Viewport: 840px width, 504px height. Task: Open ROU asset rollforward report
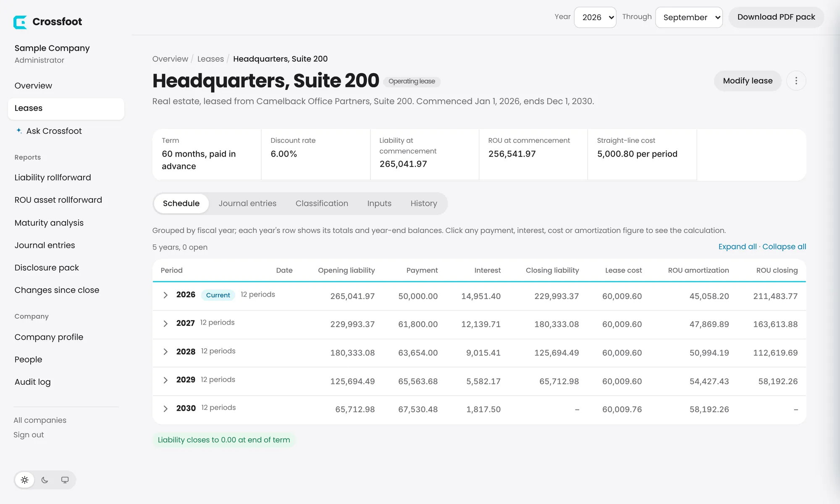pyautogui.click(x=58, y=200)
